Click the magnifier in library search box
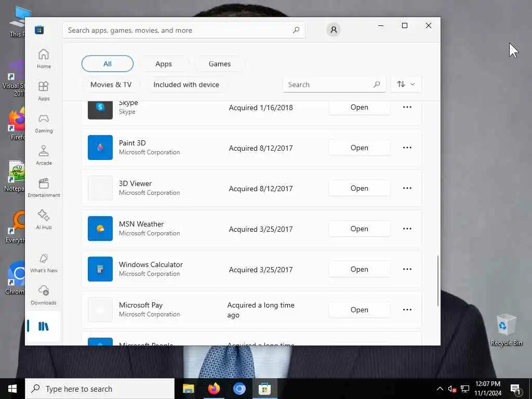 [x=377, y=84]
